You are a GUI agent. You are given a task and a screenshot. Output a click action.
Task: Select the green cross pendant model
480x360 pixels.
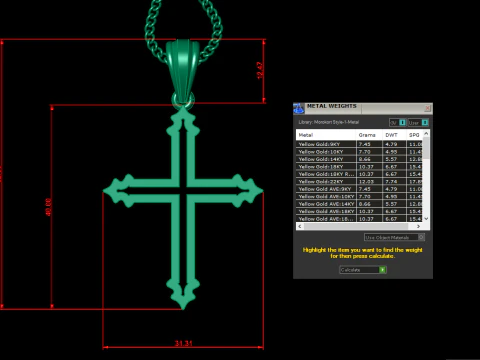pyautogui.click(x=183, y=207)
